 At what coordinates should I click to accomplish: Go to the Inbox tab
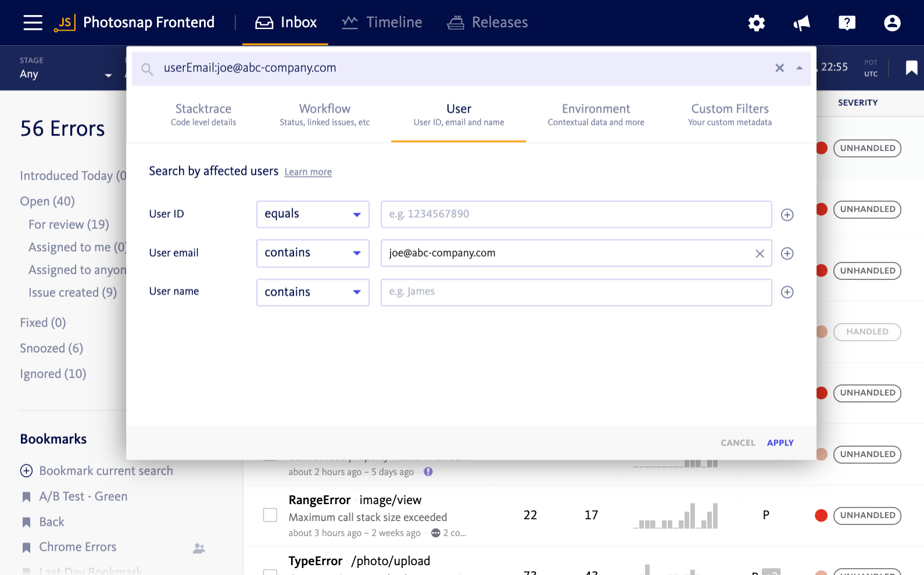[286, 23]
